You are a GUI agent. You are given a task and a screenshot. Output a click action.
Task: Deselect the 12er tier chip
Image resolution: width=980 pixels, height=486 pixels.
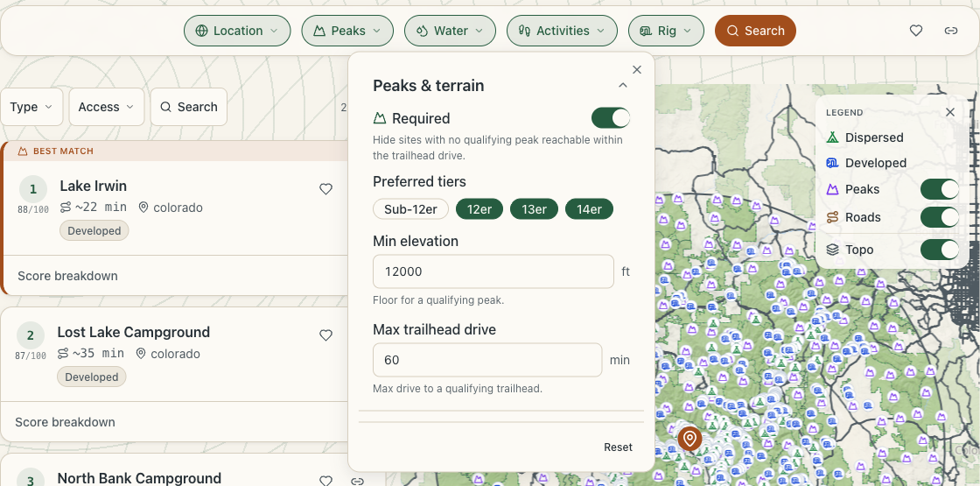(479, 209)
